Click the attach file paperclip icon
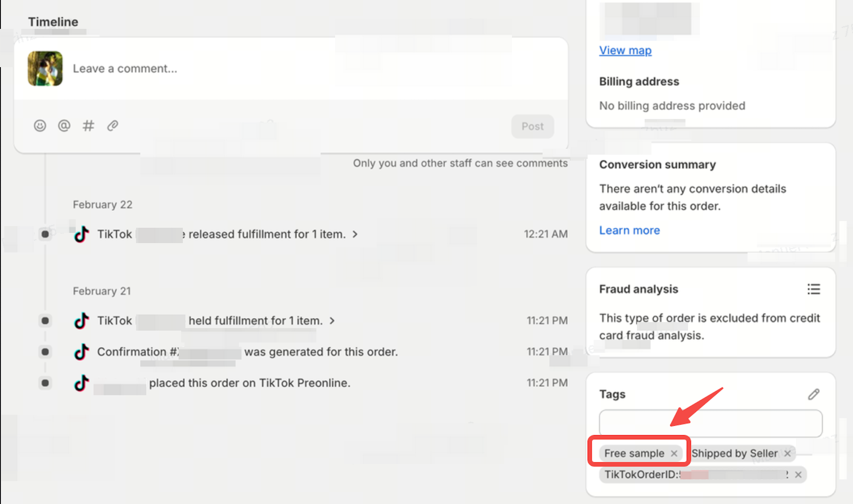Image resolution: width=853 pixels, height=504 pixels. point(113,126)
